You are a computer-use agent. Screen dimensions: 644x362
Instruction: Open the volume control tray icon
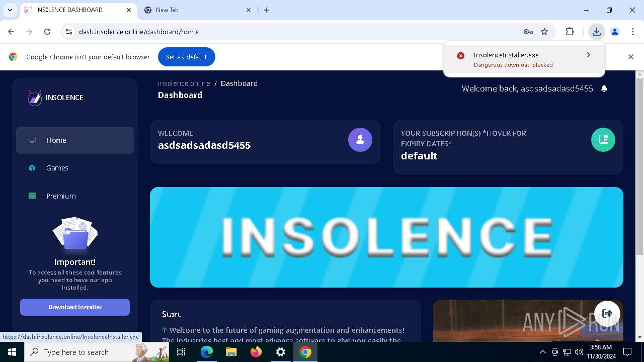pyautogui.click(x=579, y=352)
